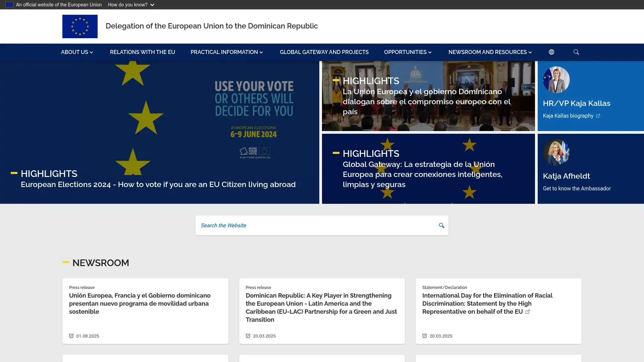The image size is (644, 362).
Task: Click external link icon beside Kaja Kallas biography
Action: point(598,116)
